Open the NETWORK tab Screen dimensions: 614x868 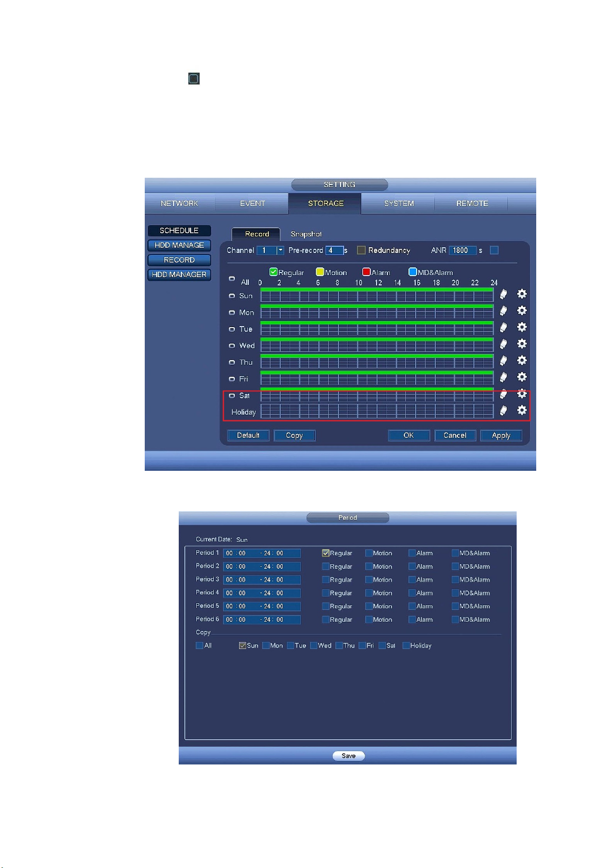point(179,203)
